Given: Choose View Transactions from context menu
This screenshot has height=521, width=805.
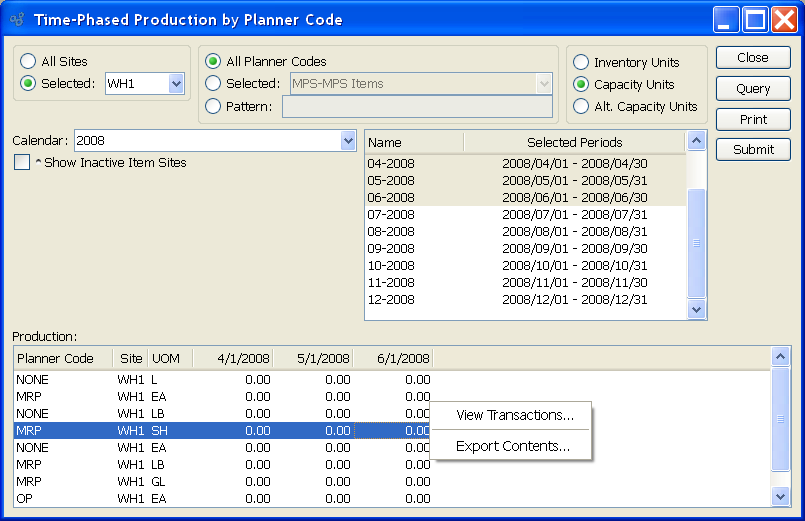Looking at the screenshot, I should tap(514, 416).
